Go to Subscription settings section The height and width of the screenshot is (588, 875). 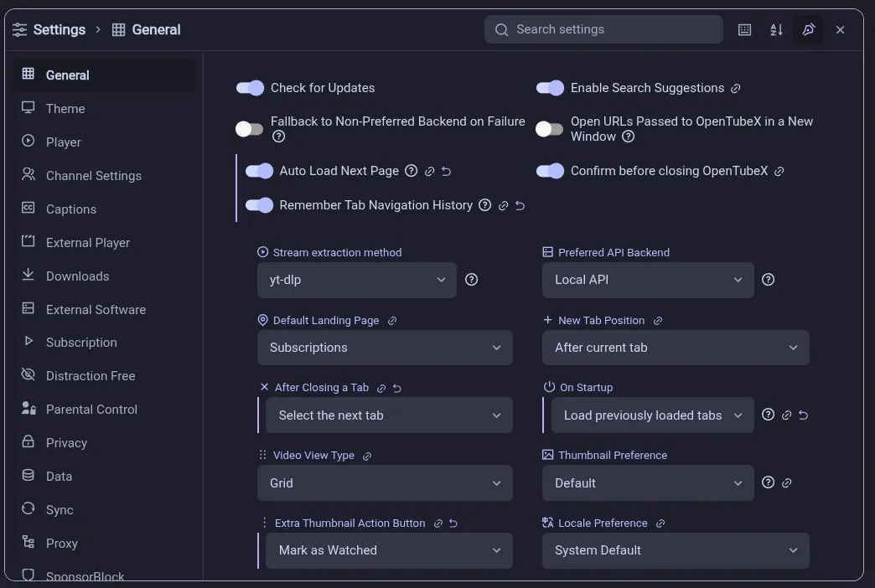pos(105,342)
